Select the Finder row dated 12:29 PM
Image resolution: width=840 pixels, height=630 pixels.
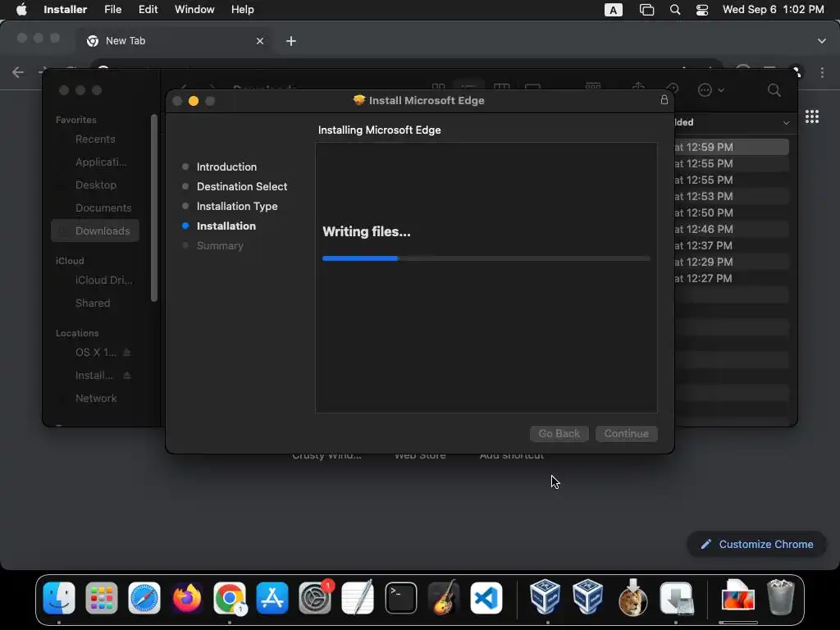pos(731,262)
